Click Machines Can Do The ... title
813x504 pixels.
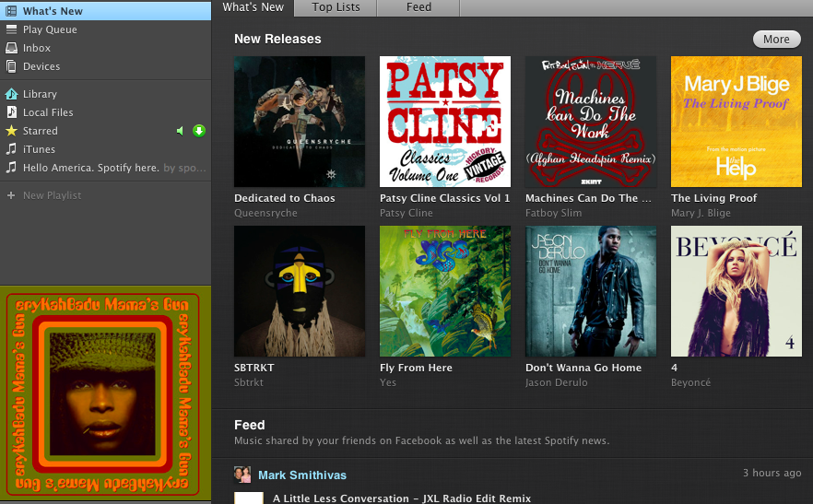click(588, 198)
